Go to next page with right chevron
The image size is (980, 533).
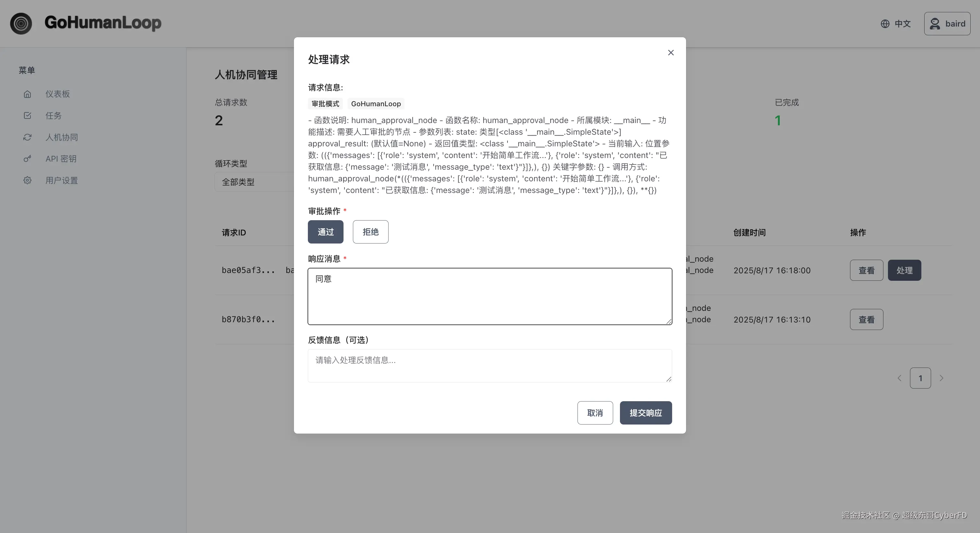941,378
